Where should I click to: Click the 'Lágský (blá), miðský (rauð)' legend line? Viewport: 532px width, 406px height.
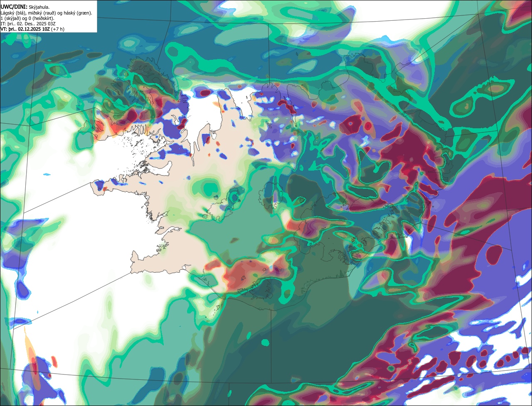pos(46,13)
